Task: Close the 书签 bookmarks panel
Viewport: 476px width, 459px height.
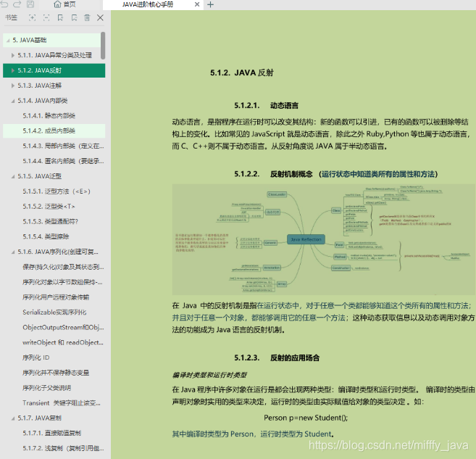Action: pos(100,17)
